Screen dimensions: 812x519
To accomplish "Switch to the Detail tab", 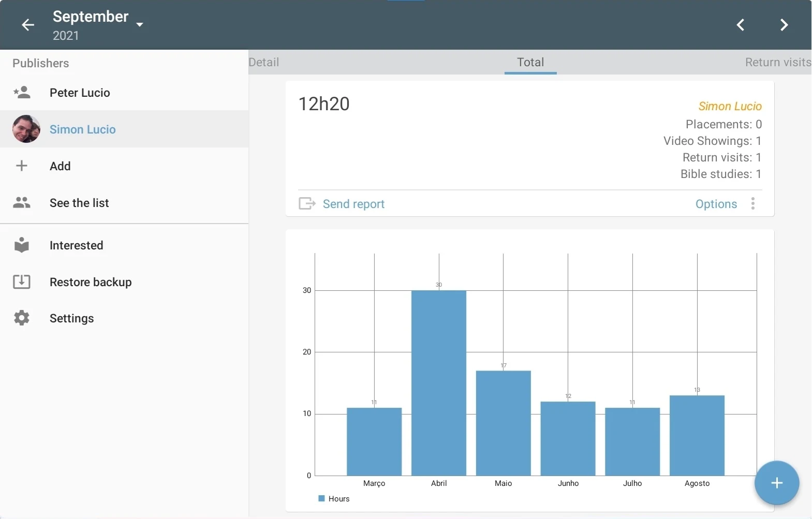I will coord(264,62).
